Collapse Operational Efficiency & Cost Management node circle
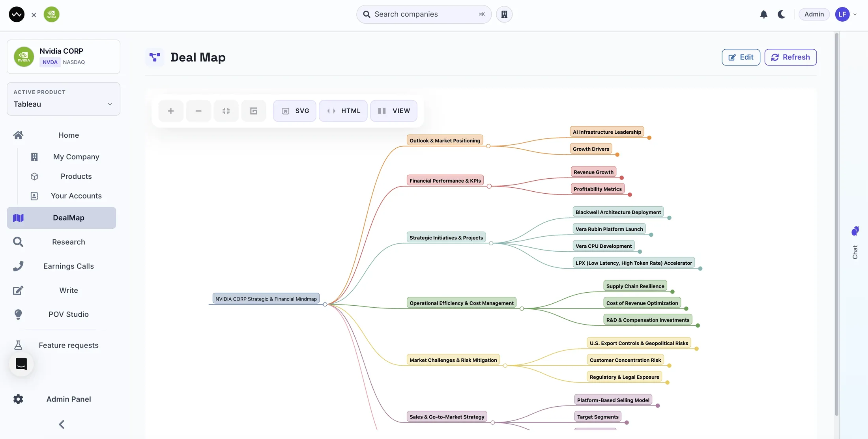This screenshot has height=439, width=868. 522,309
